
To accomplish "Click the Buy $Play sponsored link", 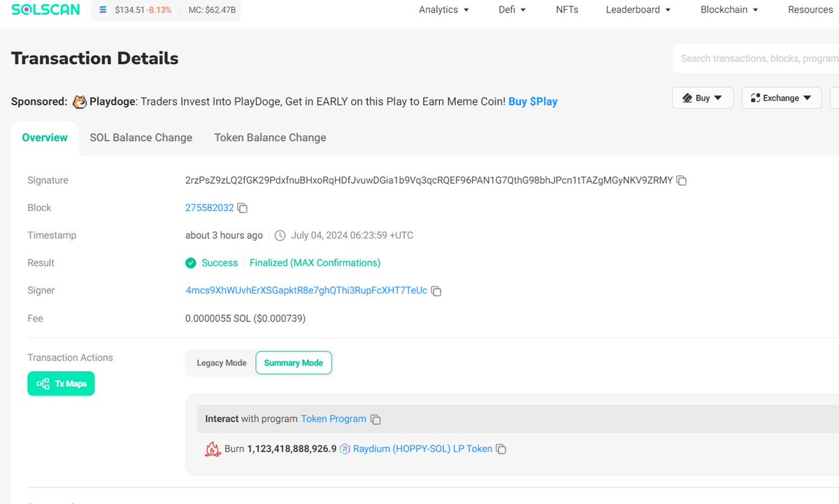I will click(533, 101).
